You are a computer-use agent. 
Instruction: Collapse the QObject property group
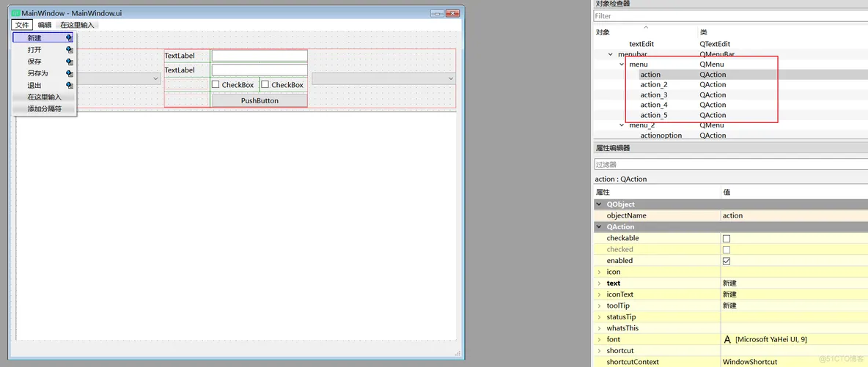pyautogui.click(x=598, y=204)
